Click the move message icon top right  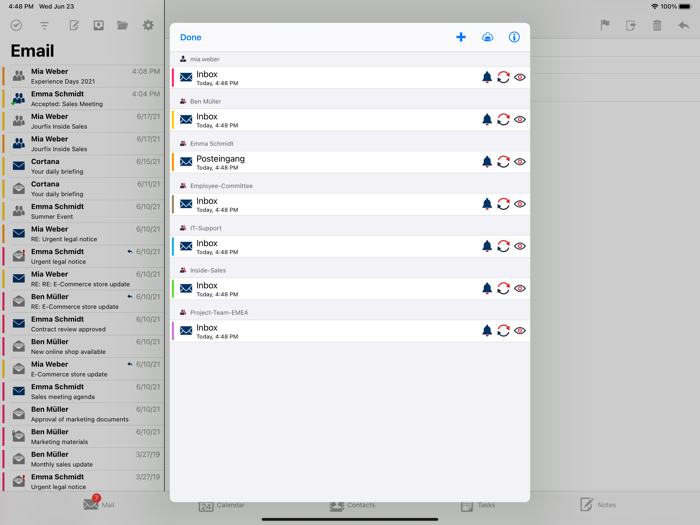point(631,25)
